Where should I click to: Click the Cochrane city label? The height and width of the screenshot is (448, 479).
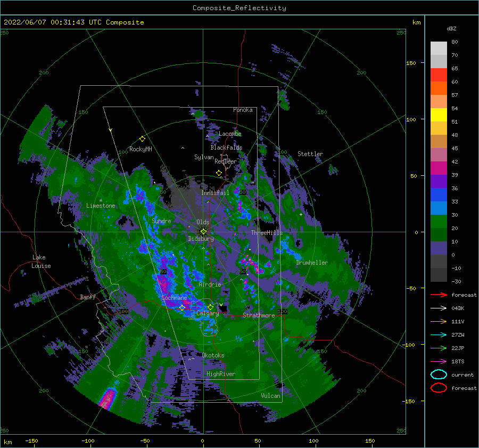pos(174,298)
